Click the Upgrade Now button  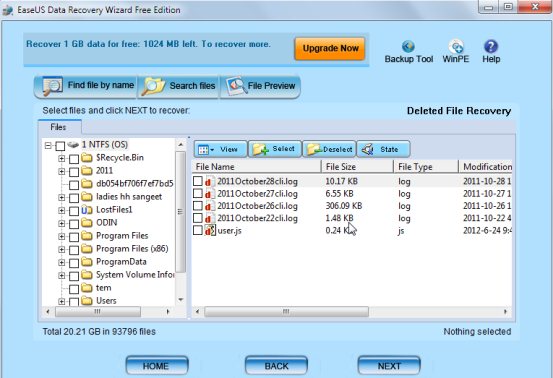(x=330, y=48)
